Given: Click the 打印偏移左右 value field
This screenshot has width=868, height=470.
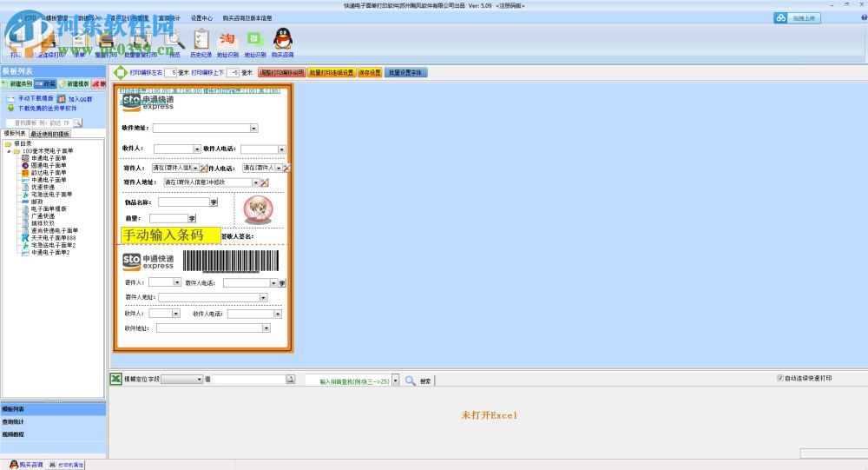Looking at the screenshot, I should point(170,73).
